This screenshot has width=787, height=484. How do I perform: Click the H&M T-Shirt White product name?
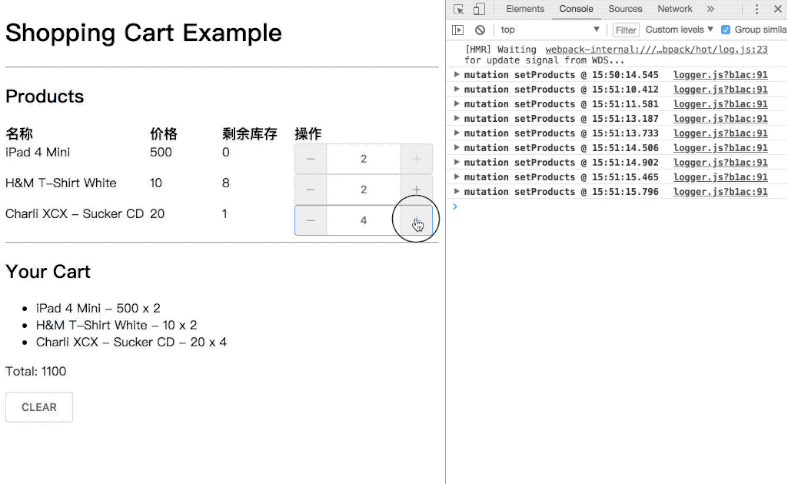(x=61, y=183)
